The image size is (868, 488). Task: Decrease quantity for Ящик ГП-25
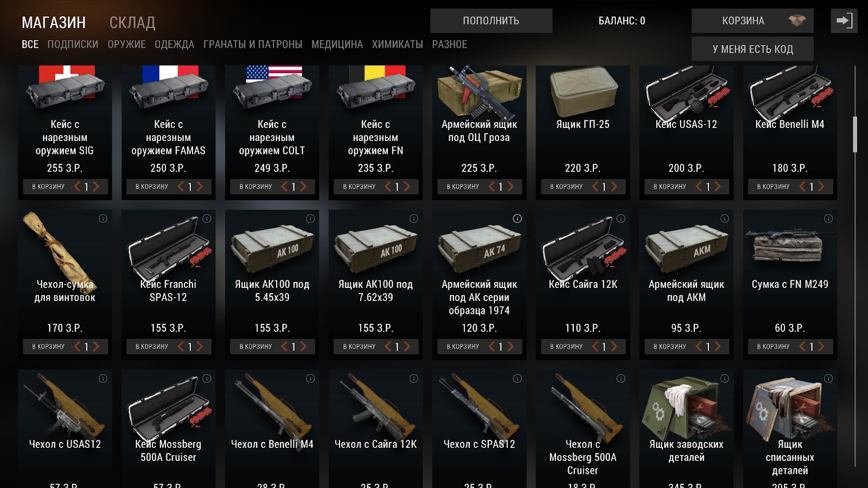click(x=595, y=187)
